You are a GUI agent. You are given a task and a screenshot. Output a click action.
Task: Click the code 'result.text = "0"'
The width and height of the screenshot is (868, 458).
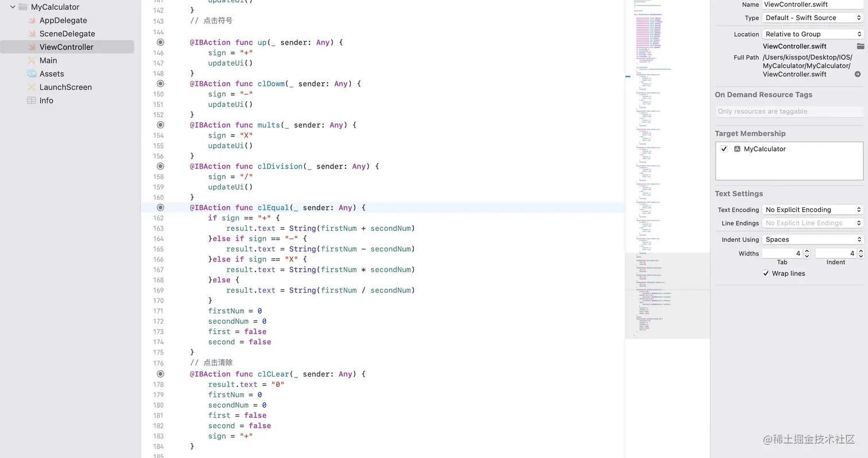[x=246, y=385]
